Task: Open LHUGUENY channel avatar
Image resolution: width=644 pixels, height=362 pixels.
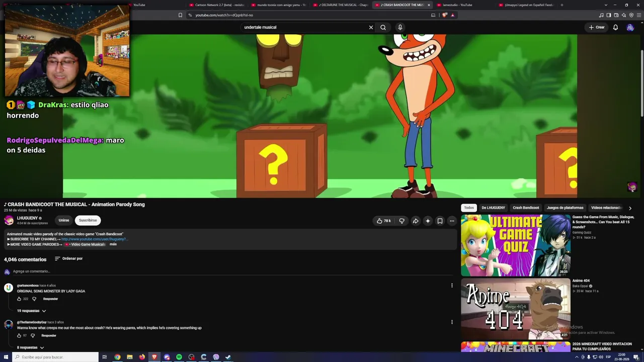Action: pyautogui.click(x=9, y=220)
